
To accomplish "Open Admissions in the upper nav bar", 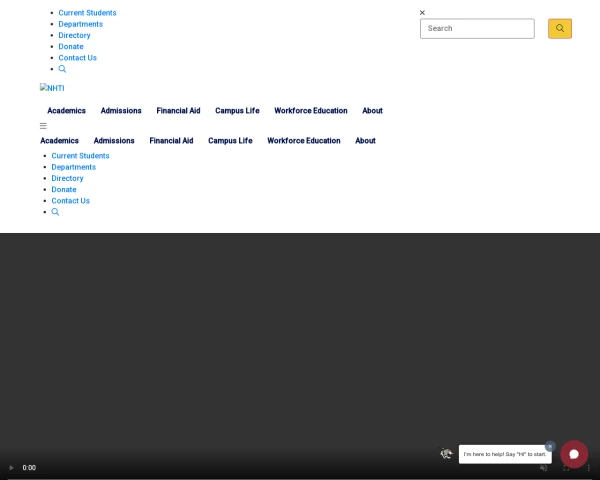I will 121,111.
